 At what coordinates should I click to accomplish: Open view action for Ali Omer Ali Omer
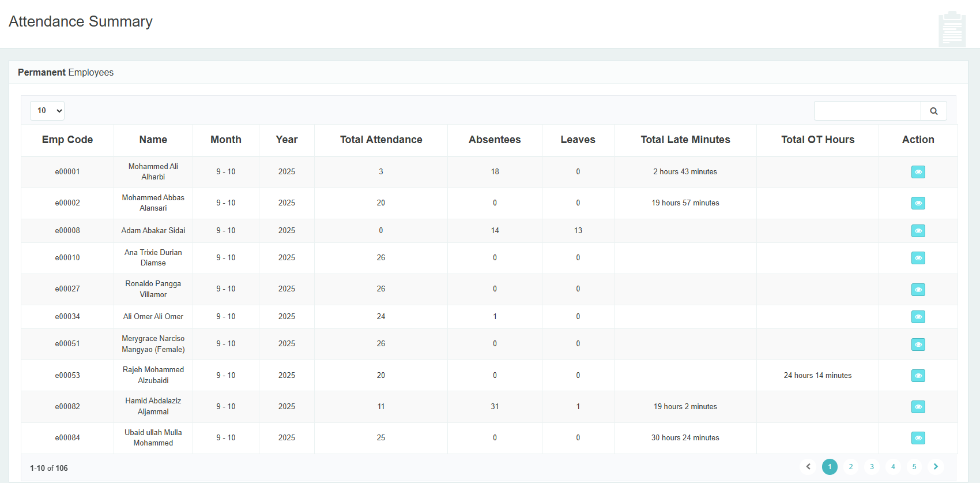[918, 317]
